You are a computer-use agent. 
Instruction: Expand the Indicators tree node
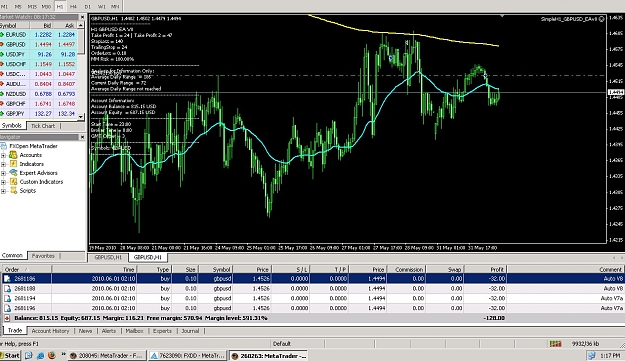(4, 164)
